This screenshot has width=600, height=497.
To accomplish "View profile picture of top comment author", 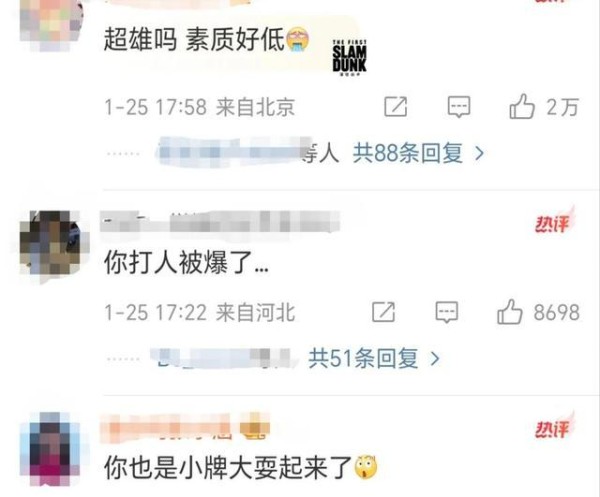I will pyautogui.click(x=52, y=23).
